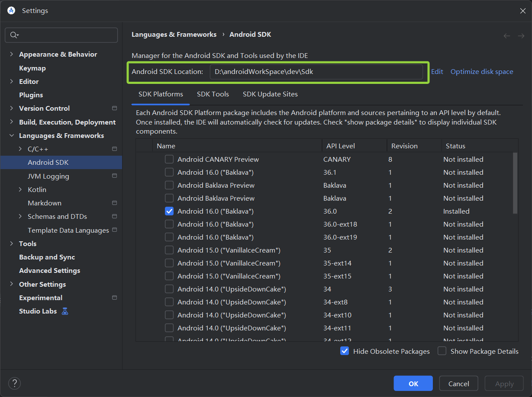Sort by Revision column header
Image resolution: width=532 pixels, height=397 pixels.
(414, 146)
